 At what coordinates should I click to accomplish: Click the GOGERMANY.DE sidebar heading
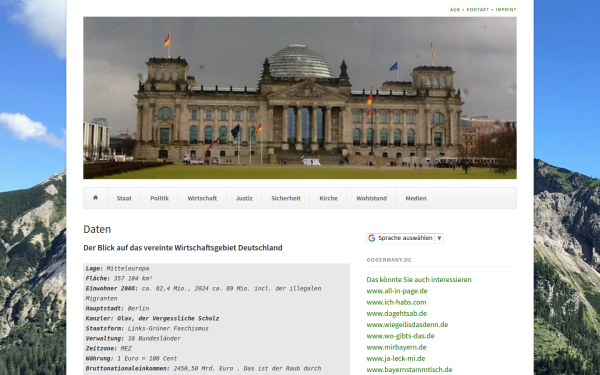(389, 260)
